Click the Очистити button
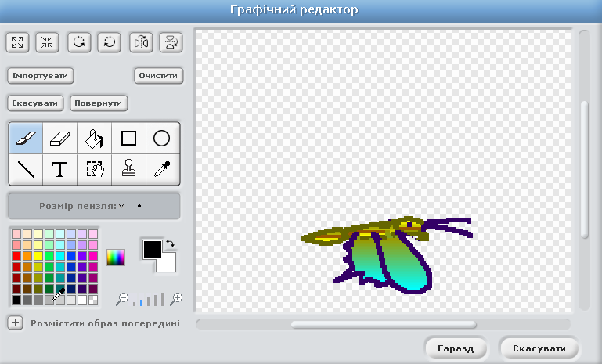Screen dimensions: 602x364 click(159, 76)
